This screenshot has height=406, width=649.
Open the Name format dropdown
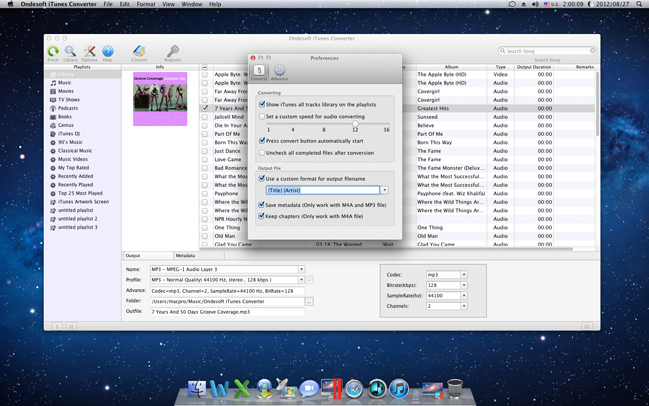tap(302, 269)
